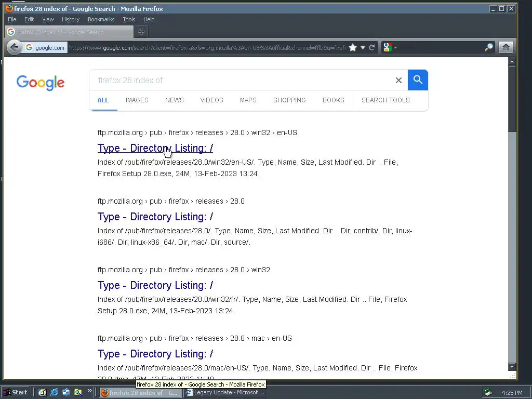Expand quick launch overflow chevron
This screenshot has height=399, width=532.
89,391
